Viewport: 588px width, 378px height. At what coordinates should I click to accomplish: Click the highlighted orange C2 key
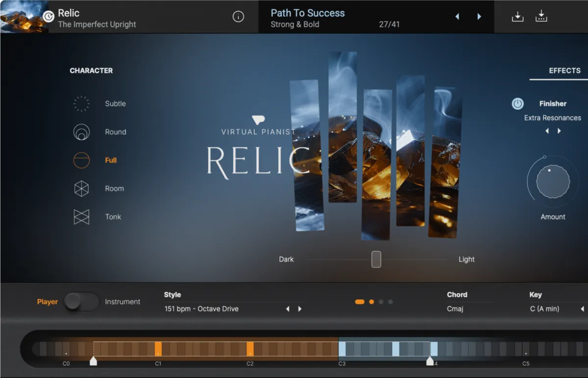coord(250,349)
